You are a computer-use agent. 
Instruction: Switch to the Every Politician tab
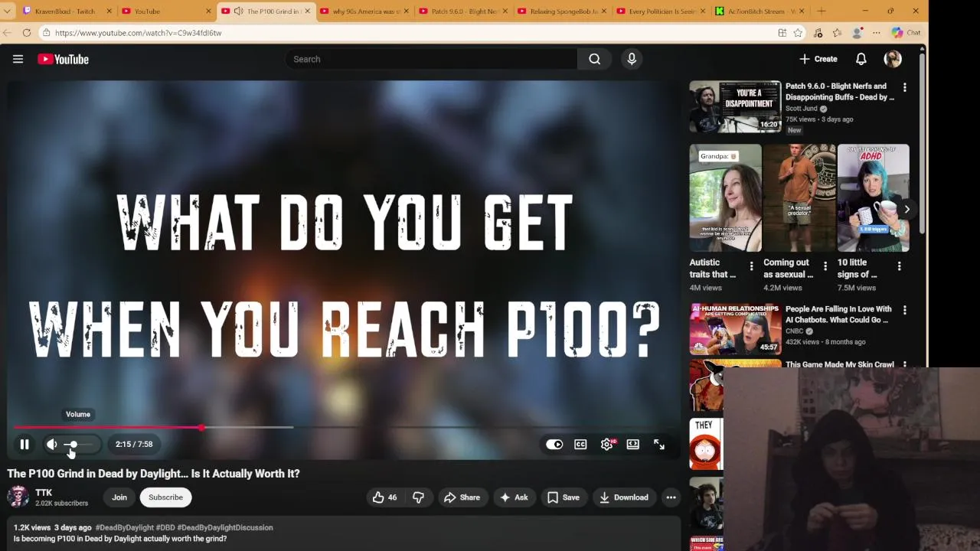tap(661, 11)
